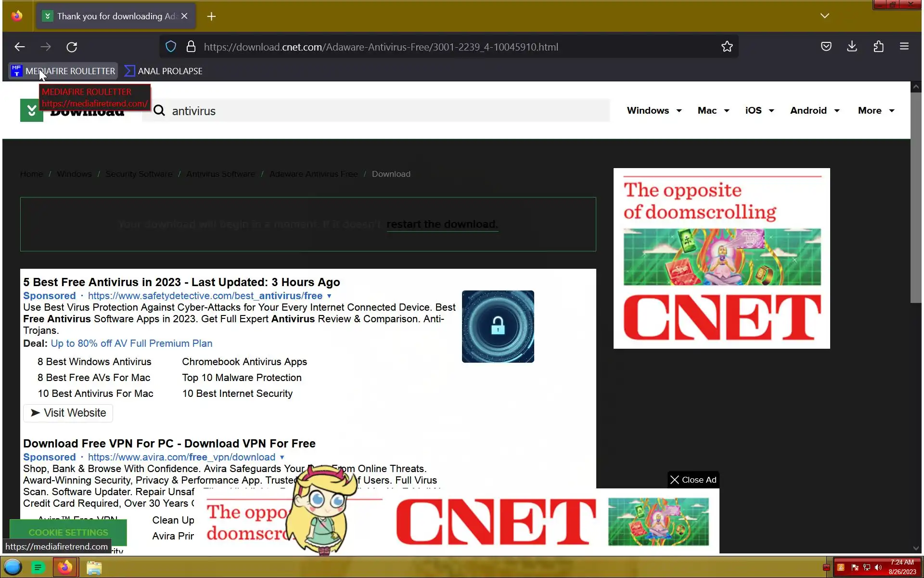Open the ANAL PROLAPSE bookmark
924x578 pixels.
pos(164,71)
